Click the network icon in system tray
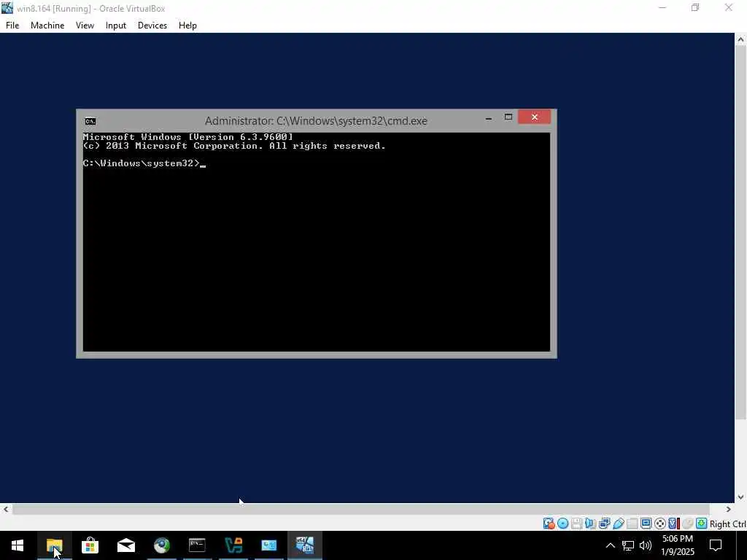 [x=628, y=545]
